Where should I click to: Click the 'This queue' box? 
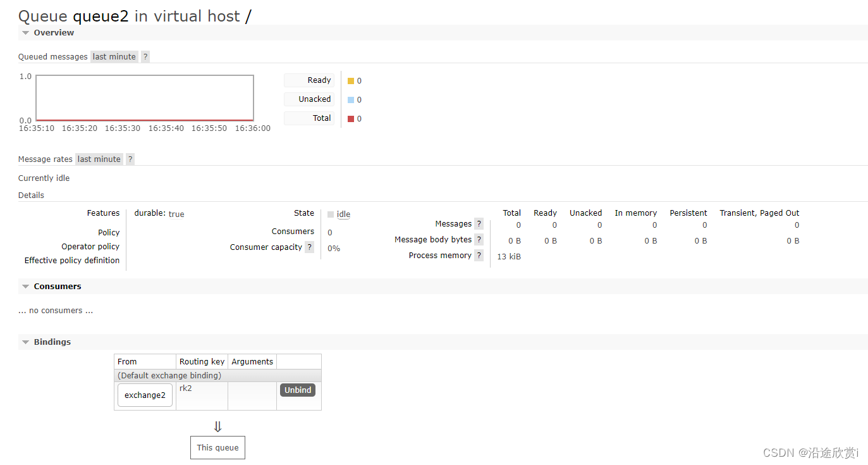[217, 448]
